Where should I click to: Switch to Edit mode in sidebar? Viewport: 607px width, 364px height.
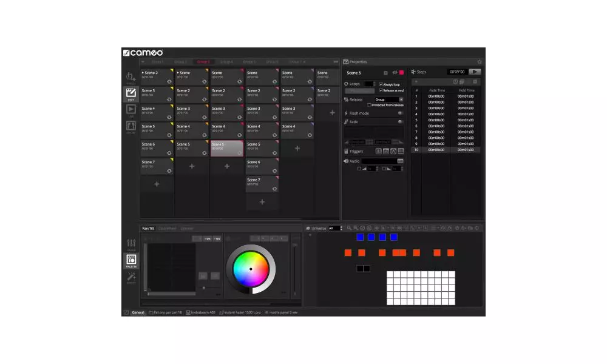pos(131,94)
